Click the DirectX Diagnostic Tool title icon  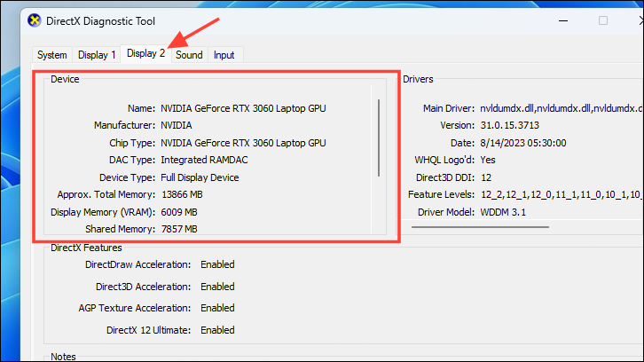coord(35,20)
